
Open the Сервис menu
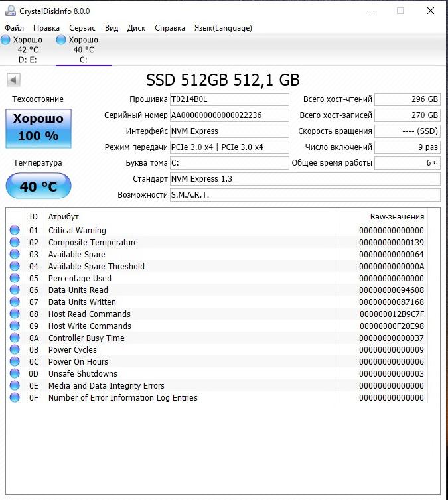[82, 28]
